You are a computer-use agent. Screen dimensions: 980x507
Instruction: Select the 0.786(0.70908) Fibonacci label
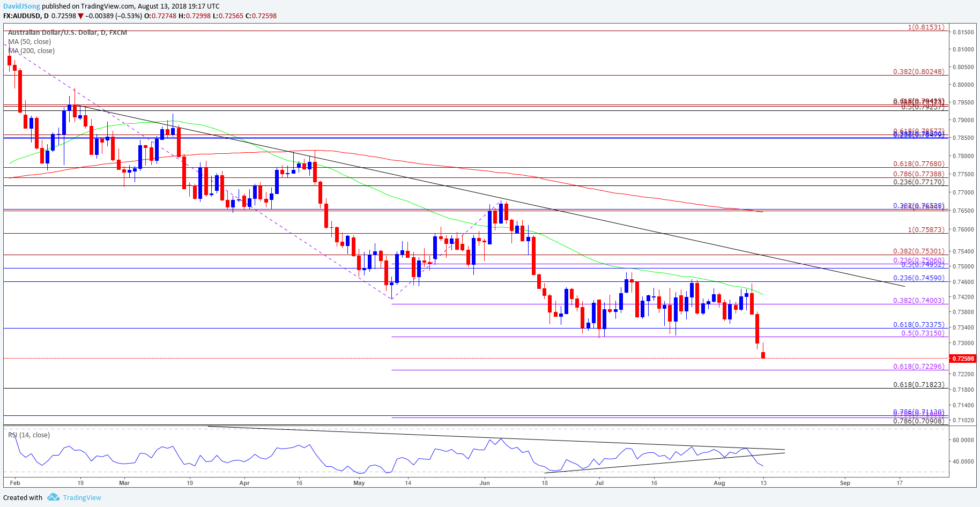(919, 421)
